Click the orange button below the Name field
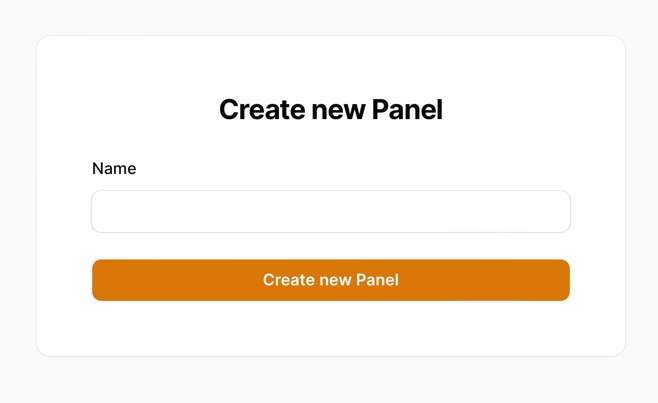Image resolution: width=658 pixels, height=403 pixels. pos(330,280)
